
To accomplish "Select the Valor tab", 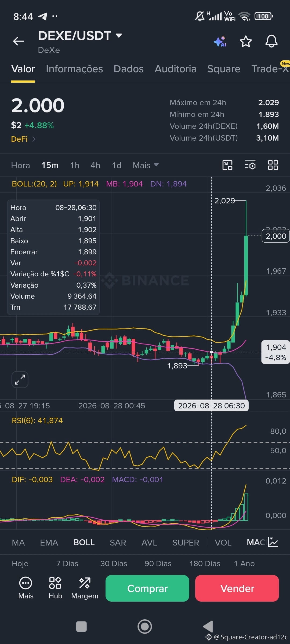I will click(23, 69).
